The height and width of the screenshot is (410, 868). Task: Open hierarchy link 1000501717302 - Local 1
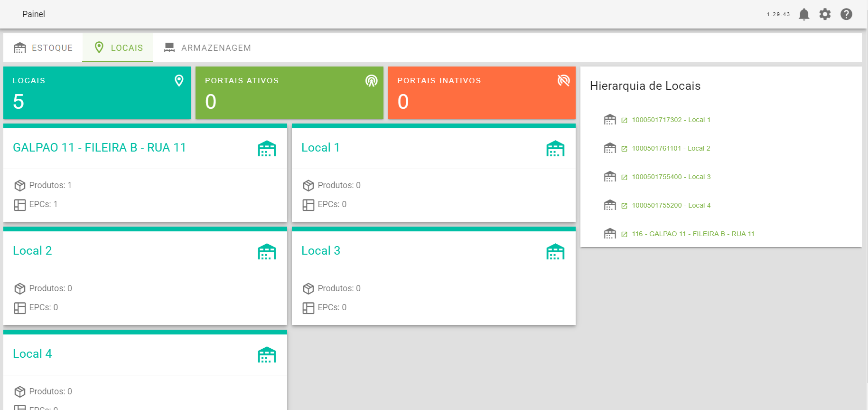pyautogui.click(x=671, y=120)
